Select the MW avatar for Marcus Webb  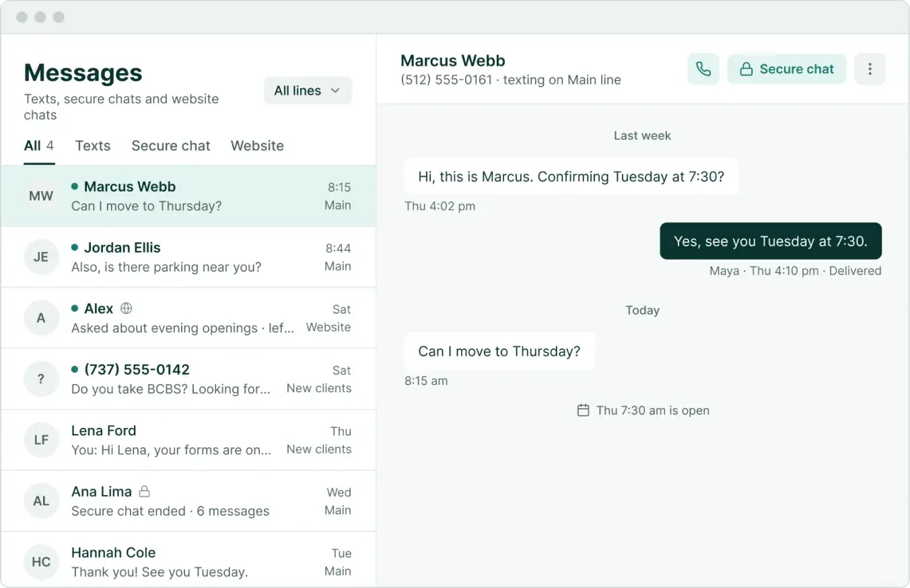click(41, 196)
